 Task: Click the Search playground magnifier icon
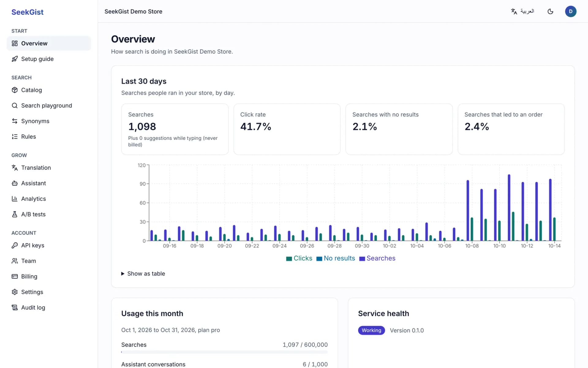click(14, 105)
